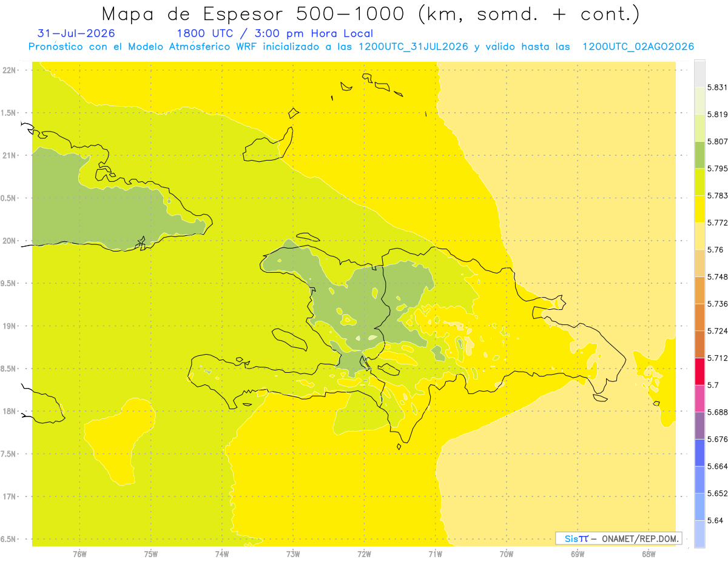Screen dimensions: 728x562
Task: Click the latitude axis label 21N
Action: coord(9,156)
